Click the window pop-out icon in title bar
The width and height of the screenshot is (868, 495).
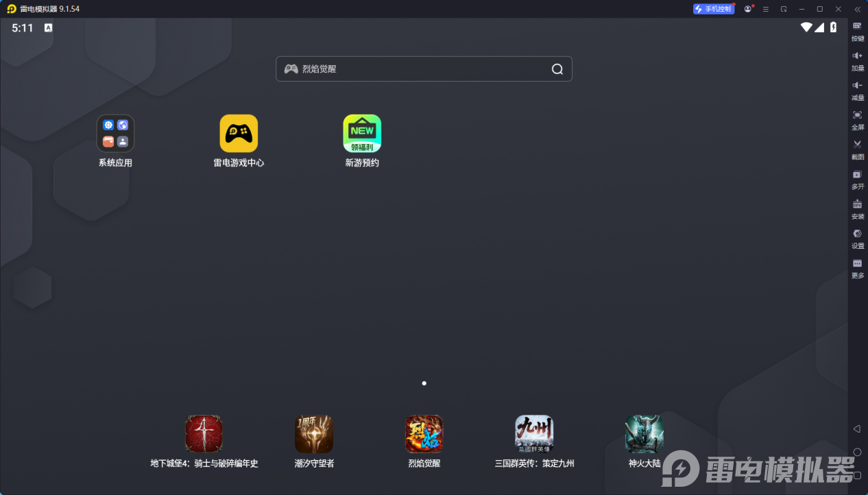coord(784,9)
